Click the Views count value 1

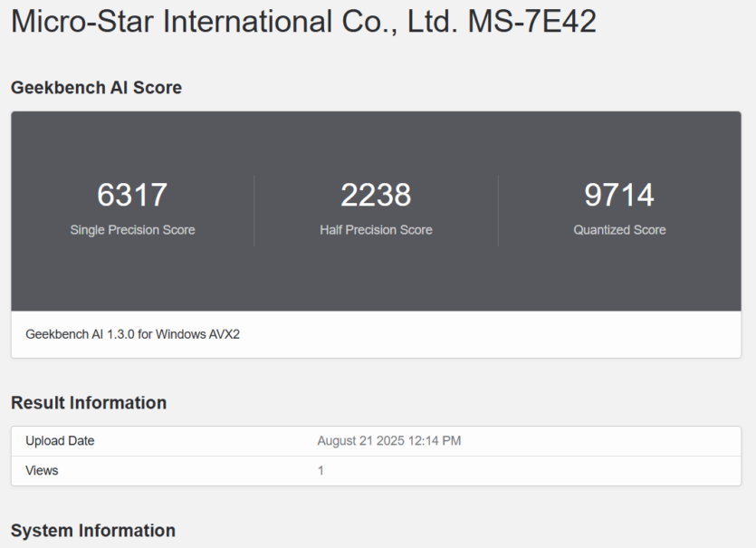pyautogui.click(x=321, y=471)
